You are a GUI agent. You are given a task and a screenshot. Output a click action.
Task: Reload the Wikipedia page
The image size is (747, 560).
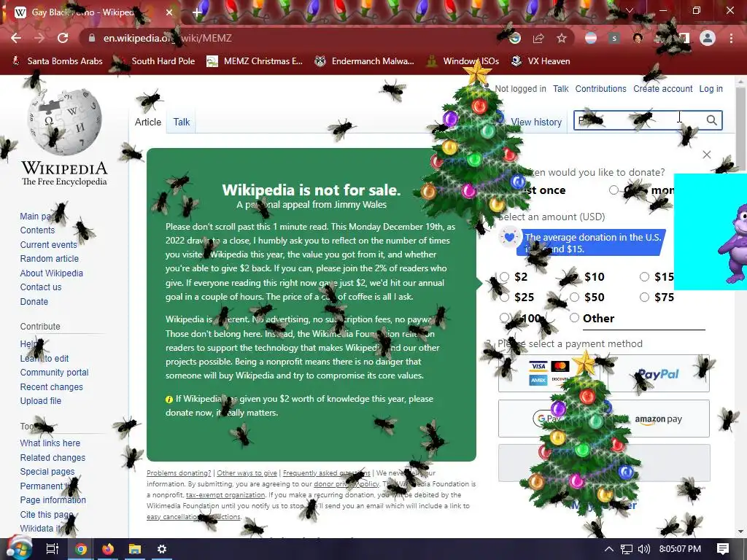pos(63,38)
